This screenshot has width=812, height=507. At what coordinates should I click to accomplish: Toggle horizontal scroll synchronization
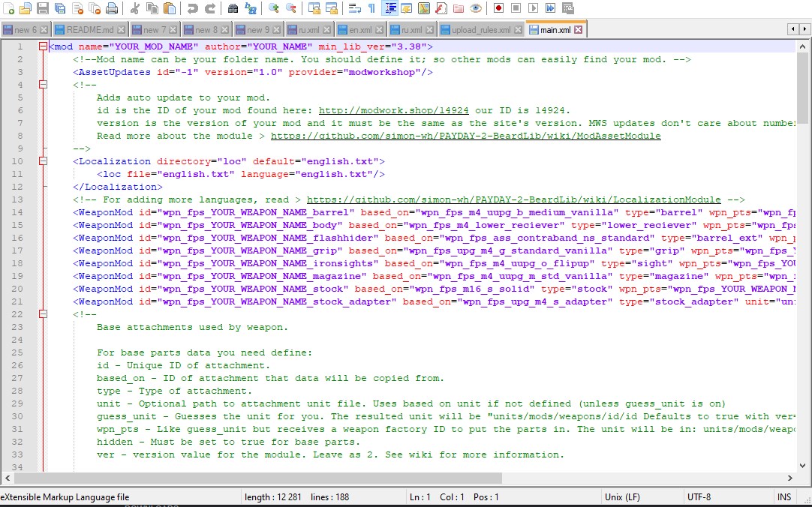[x=332, y=8]
